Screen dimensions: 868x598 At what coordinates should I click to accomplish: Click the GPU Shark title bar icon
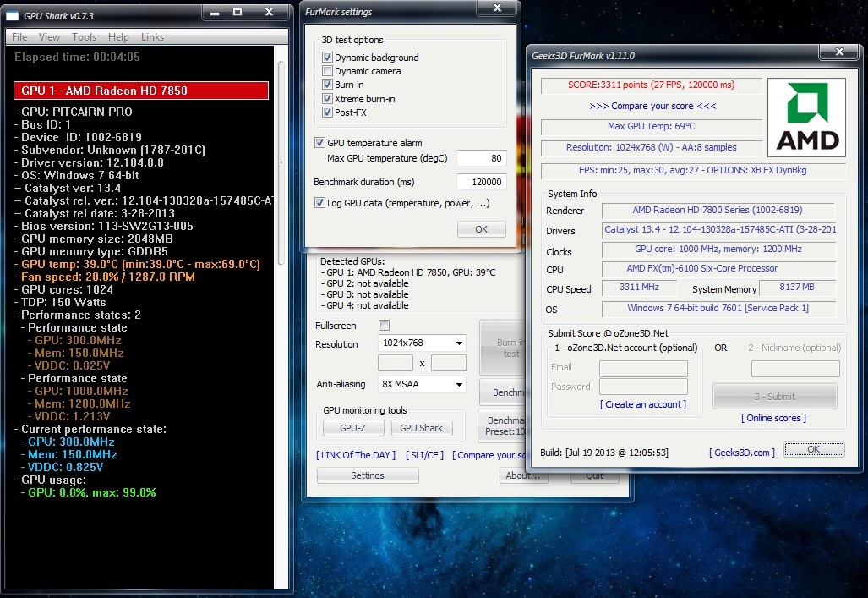coord(12,15)
